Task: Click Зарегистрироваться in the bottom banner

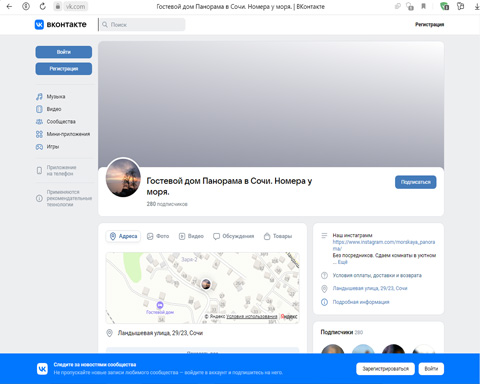Action: click(385, 369)
